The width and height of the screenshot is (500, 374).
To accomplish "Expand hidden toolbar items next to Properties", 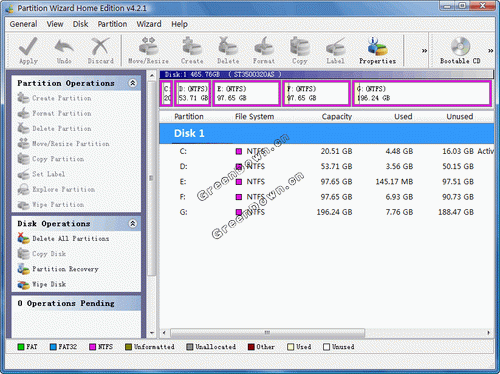I will click(424, 51).
